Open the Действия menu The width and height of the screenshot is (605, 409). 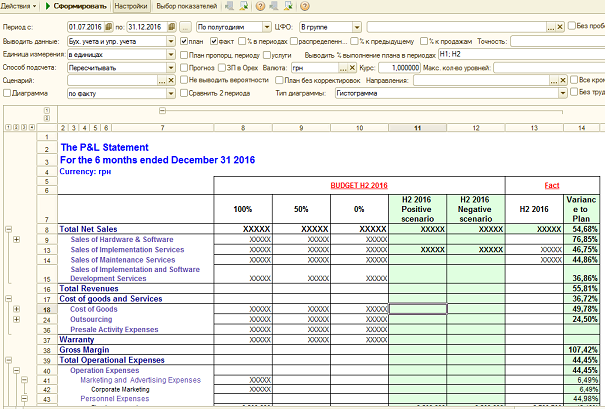[20, 6]
